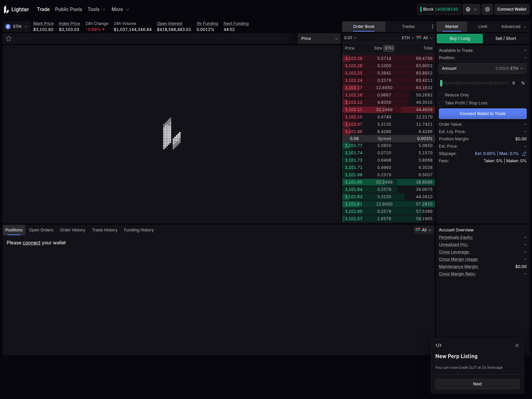532x399 pixels.
Task: Open the Funding History tab
Action: 139,230
